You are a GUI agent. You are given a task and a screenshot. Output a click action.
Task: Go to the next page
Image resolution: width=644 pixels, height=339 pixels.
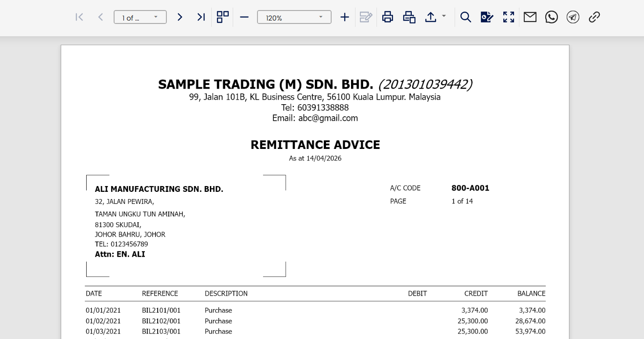(180, 17)
